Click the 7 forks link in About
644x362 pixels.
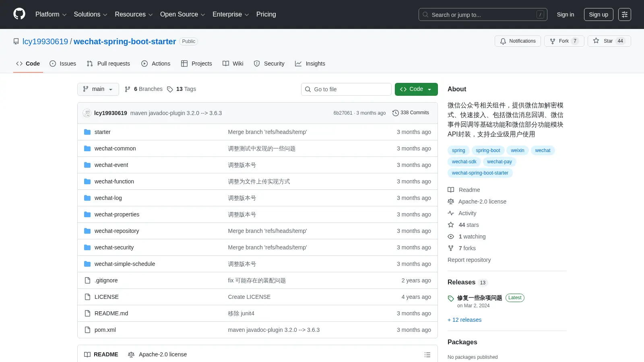click(x=467, y=249)
